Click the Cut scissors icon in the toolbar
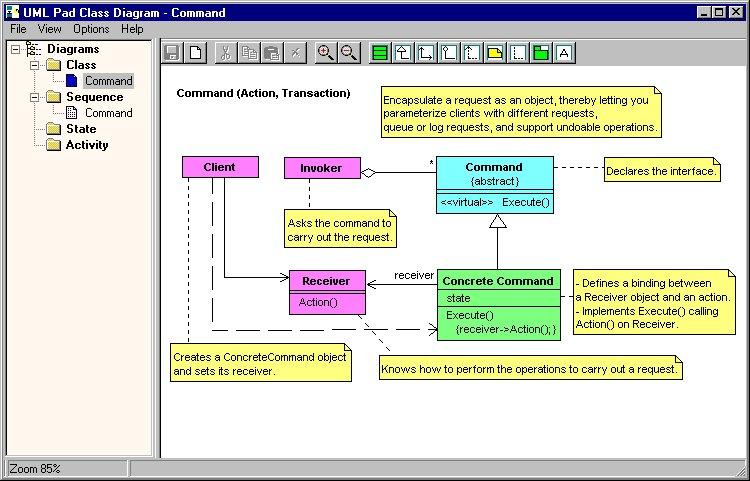Screen dimensions: 750x481 click(226, 53)
